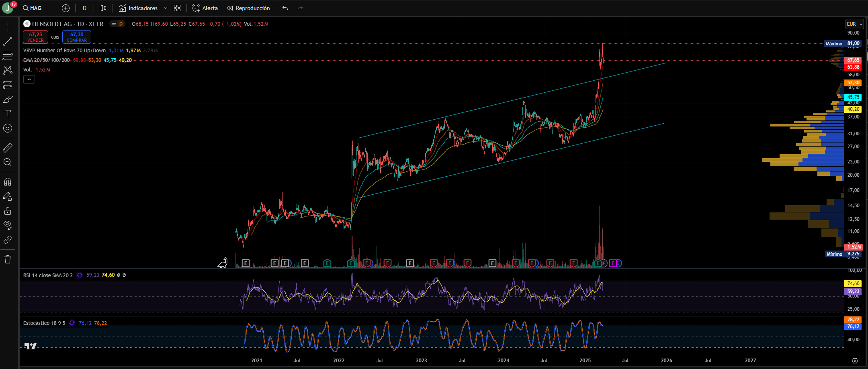This screenshot has height=369, width=868.
Task: Open the EUR currency dropdown
Action: point(855,24)
